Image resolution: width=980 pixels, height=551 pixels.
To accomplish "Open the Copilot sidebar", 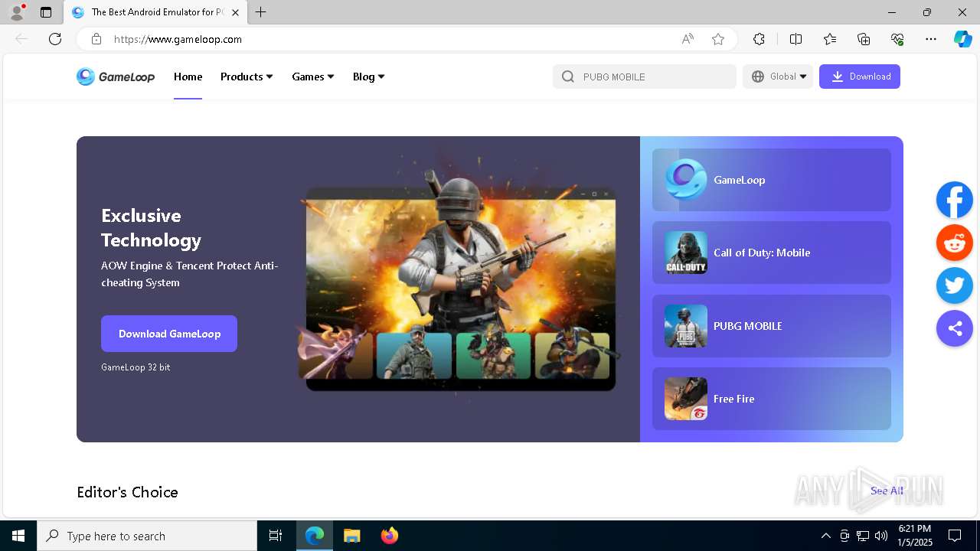I will (x=962, y=39).
